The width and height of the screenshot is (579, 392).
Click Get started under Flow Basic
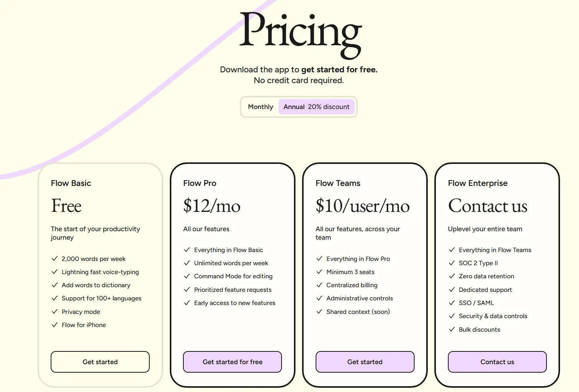(x=100, y=362)
